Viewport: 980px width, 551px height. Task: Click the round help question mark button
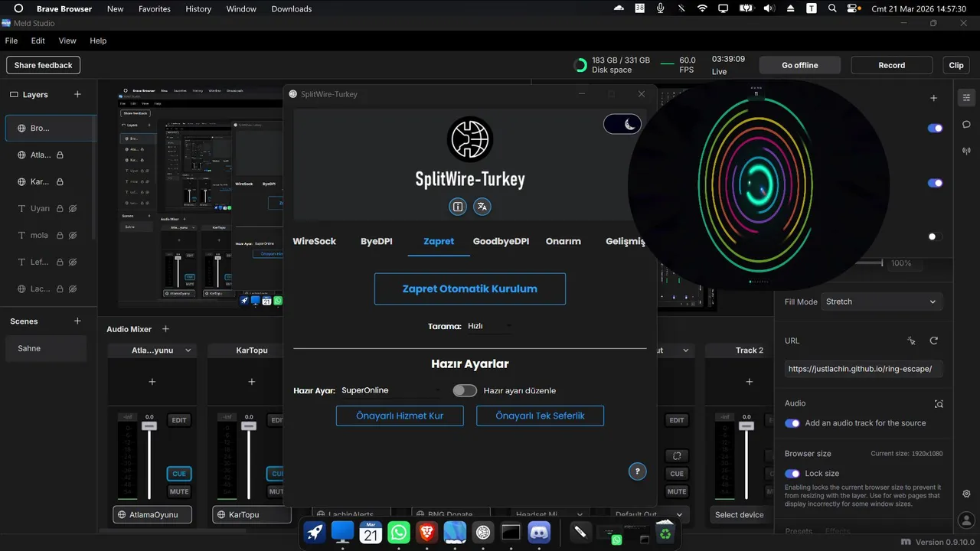[x=637, y=471]
